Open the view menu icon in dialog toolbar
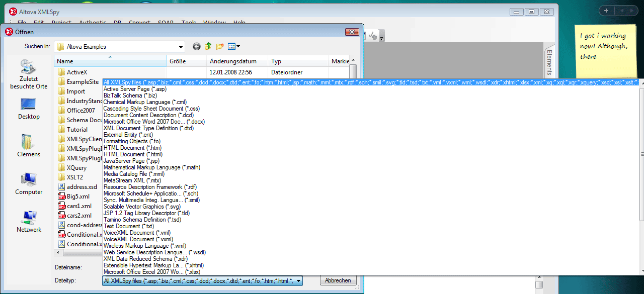 [x=234, y=47]
